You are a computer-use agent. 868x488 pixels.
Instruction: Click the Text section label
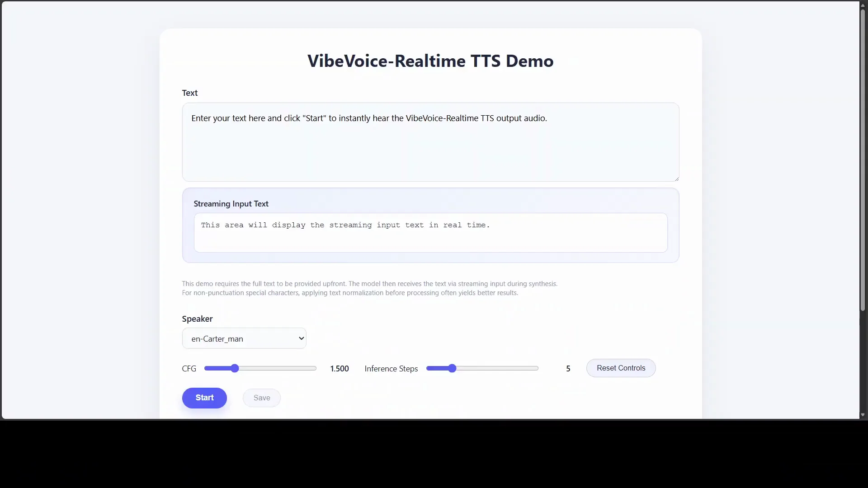pos(189,93)
